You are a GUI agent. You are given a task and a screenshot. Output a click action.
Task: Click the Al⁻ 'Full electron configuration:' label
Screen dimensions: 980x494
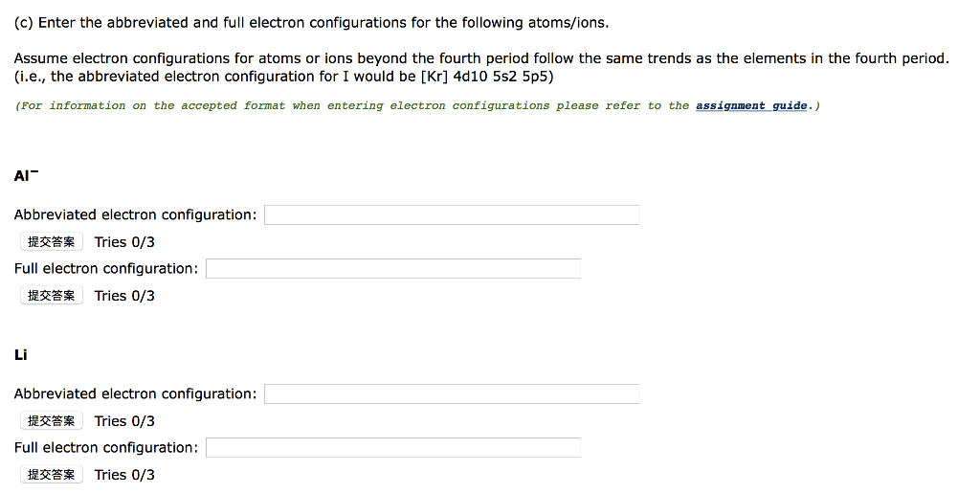106,269
